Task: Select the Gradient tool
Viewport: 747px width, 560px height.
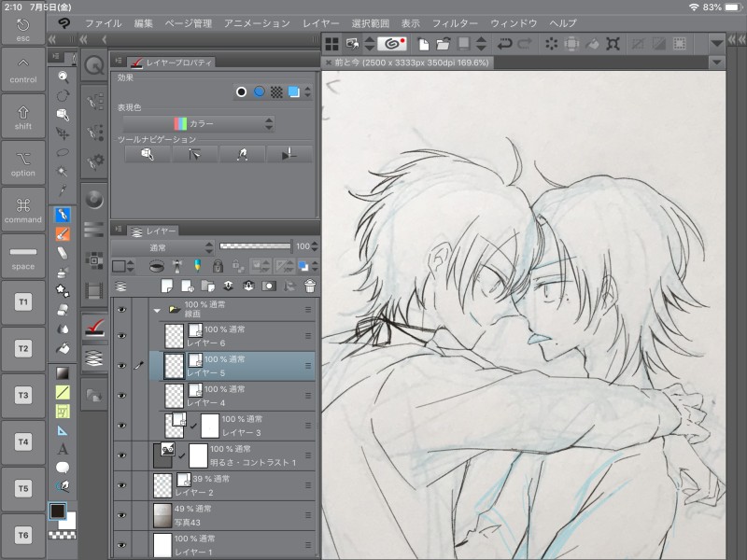Action: tap(63, 372)
